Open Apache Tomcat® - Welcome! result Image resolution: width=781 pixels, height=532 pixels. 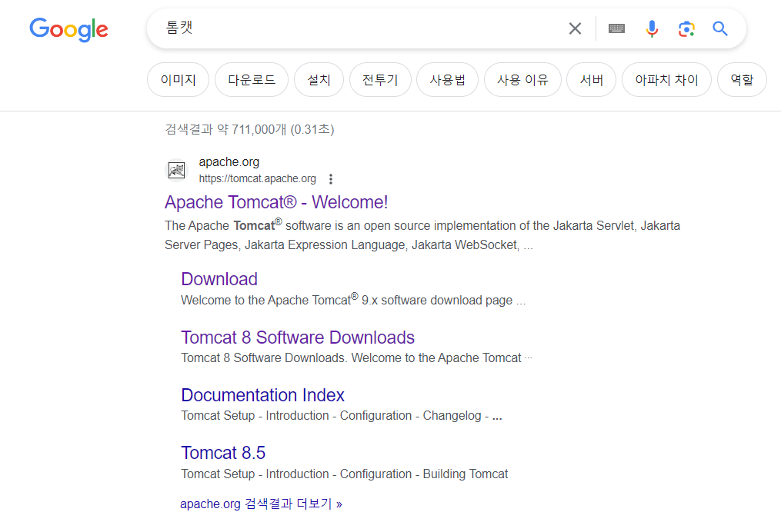(276, 202)
